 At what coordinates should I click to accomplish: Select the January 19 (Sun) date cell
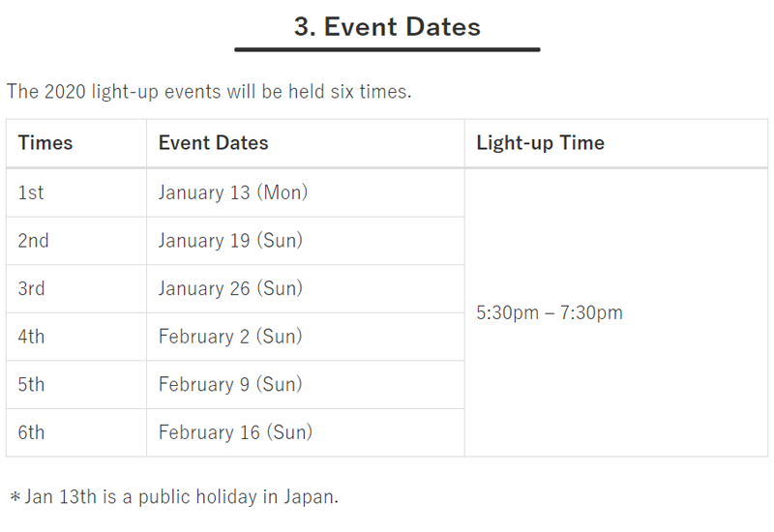tap(230, 241)
